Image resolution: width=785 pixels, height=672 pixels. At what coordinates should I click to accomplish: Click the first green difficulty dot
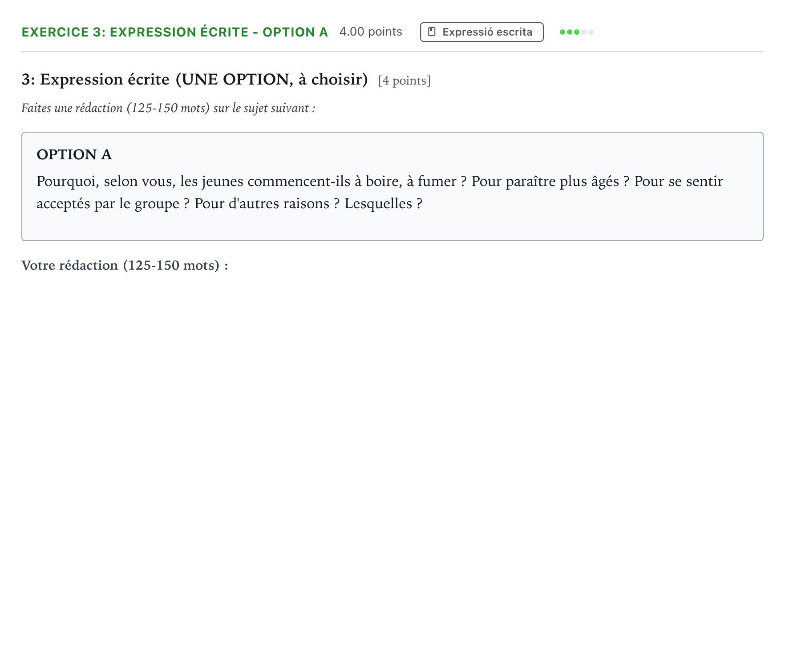562,32
